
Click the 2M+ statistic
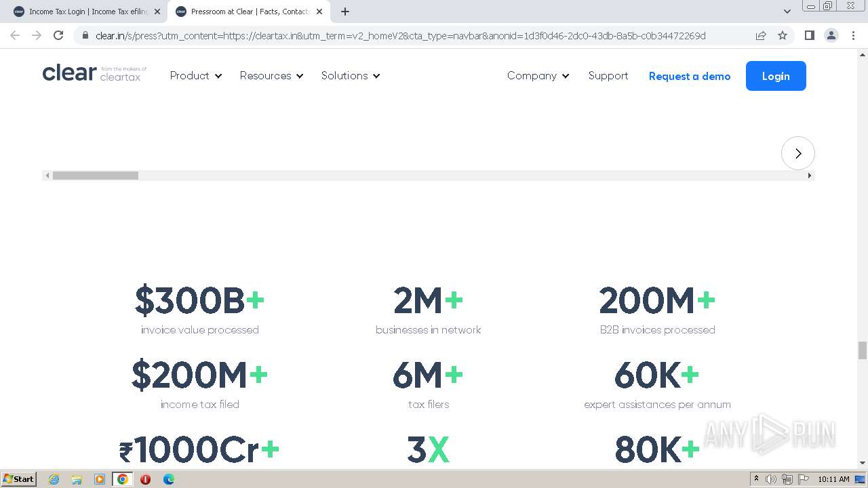pyautogui.click(x=429, y=301)
